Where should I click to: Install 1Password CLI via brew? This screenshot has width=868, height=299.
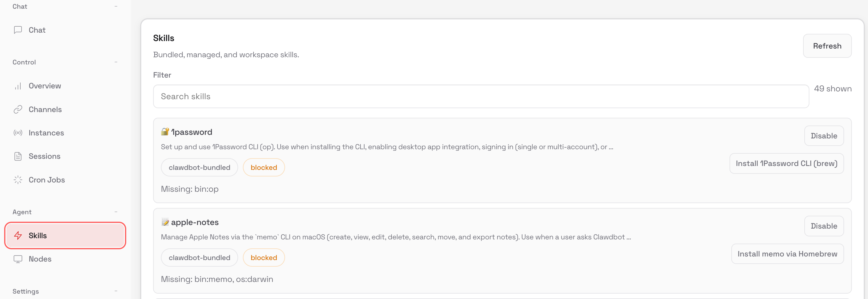(786, 163)
